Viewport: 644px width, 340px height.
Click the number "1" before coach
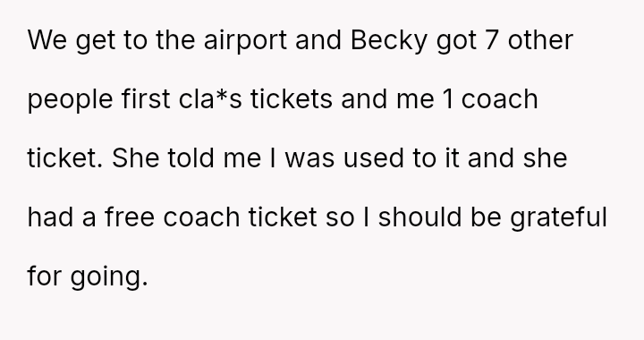(448, 99)
